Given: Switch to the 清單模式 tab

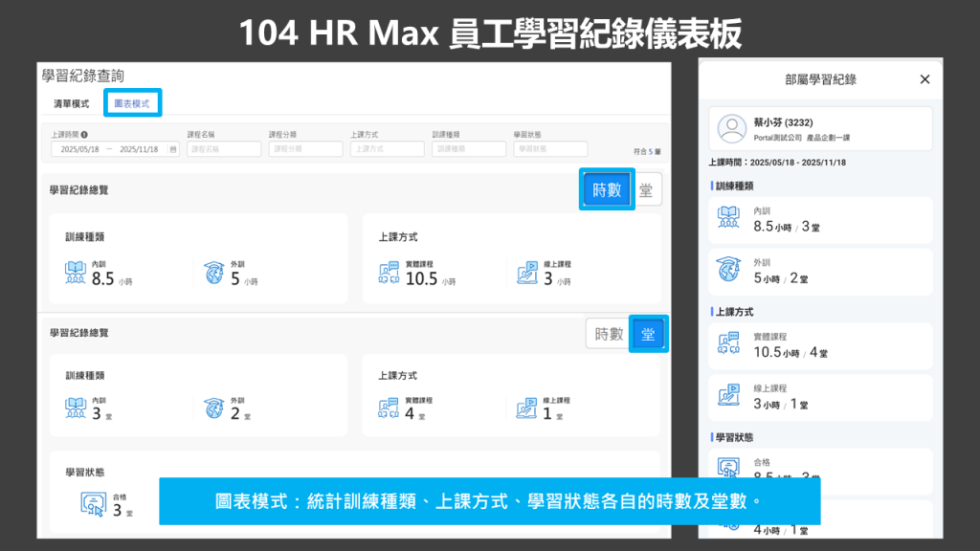Looking at the screenshot, I should pos(71,103).
